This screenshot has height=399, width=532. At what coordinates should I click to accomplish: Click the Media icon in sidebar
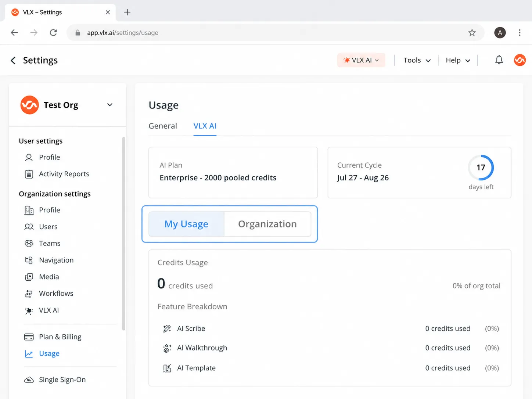point(29,277)
